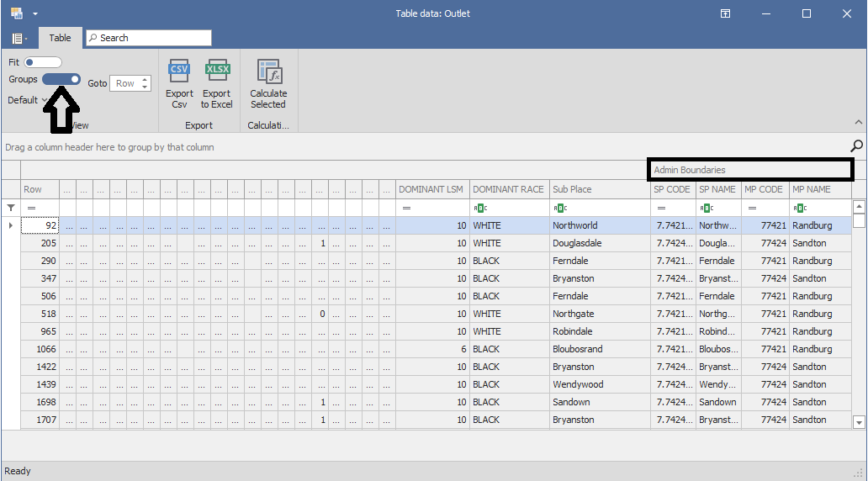Click the filter funnel icon in filter row

pyautogui.click(x=11, y=208)
